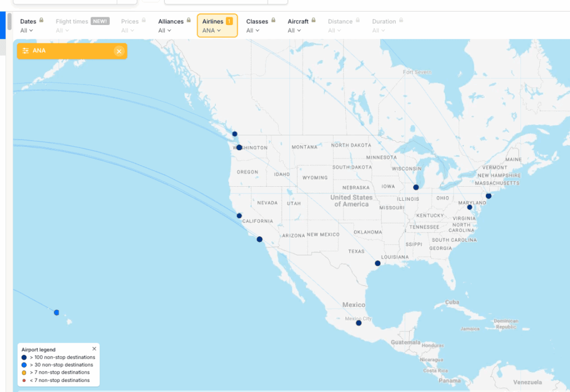Select the Mexico City airport marker
Screen dimensions: 570x392
pos(358,323)
